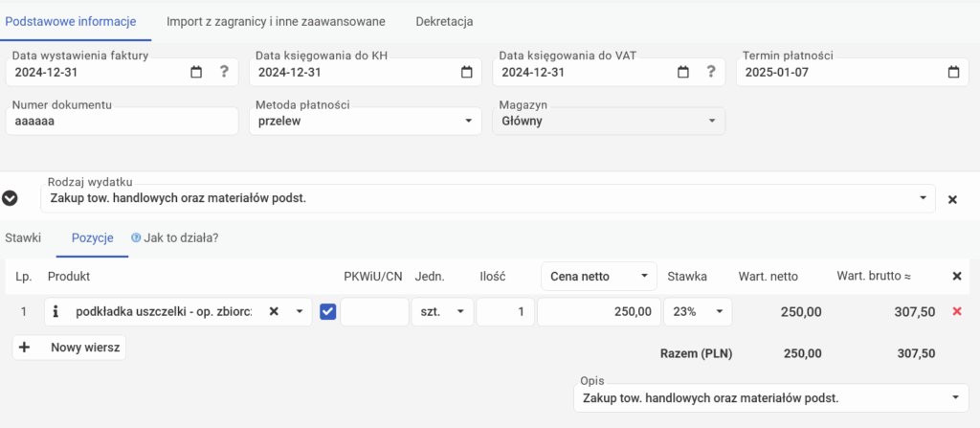Click the Numer dokumentu input field

[x=121, y=122]
